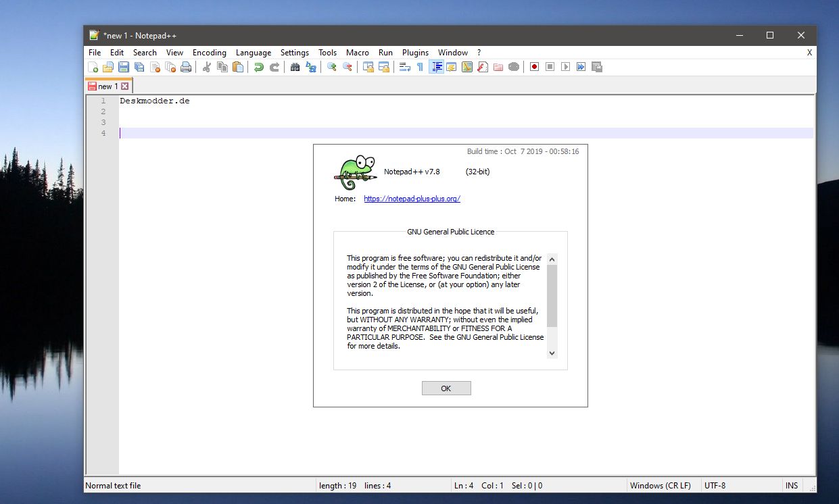The height and width of the screenshot is (504, 839).
Task: Click the Print toolbar icon
Action: (x=186, y=67)
